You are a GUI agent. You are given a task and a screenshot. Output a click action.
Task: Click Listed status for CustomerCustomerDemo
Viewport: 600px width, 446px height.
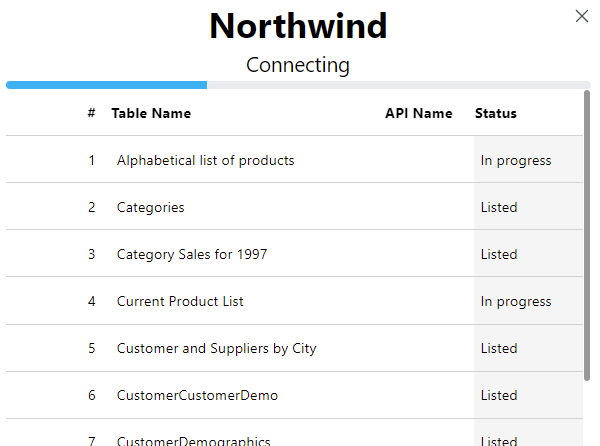[x=499, y=395]
